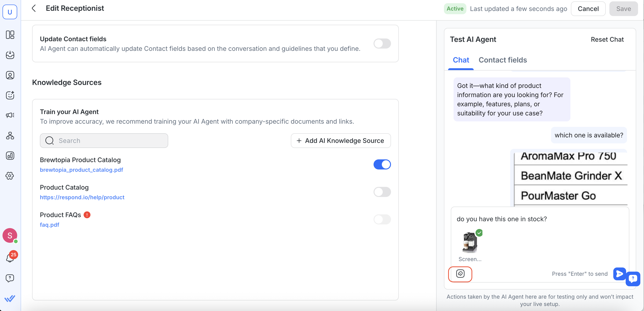Enable the Update Contact fields toggle

tap(382, 44)
